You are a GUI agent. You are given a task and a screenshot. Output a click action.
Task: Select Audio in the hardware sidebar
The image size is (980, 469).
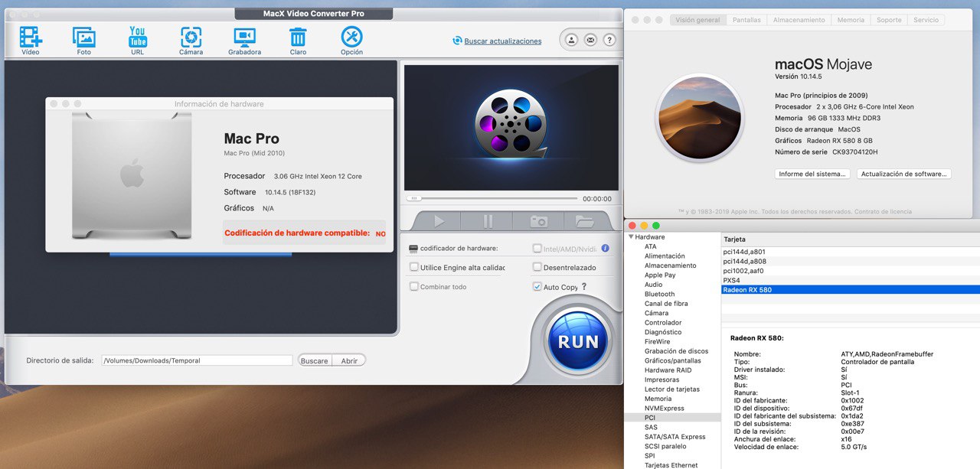(653, 285)
